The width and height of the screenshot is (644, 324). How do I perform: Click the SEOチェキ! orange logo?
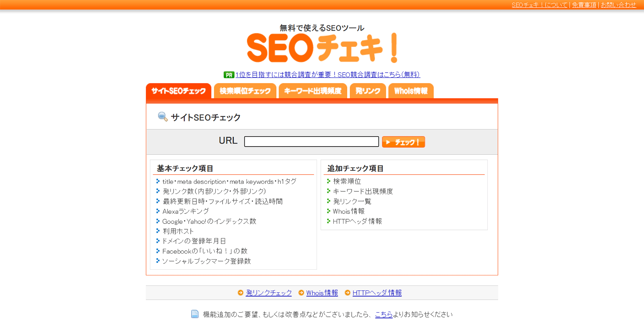(x=322, y=48)
